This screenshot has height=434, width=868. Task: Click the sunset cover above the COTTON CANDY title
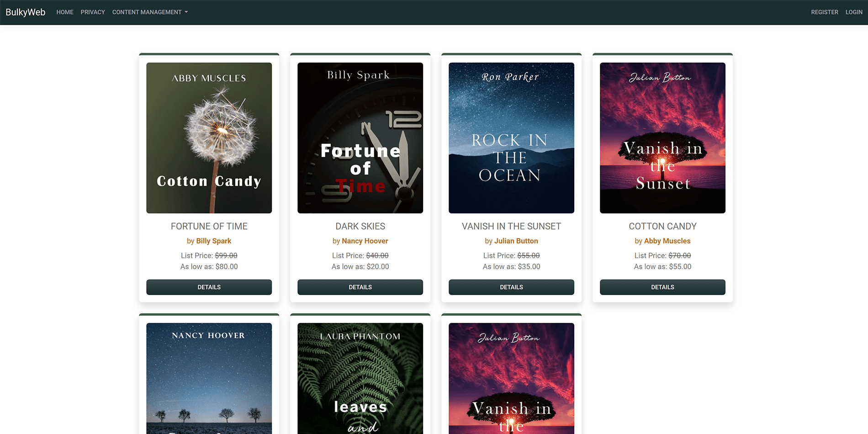(663, 138)
